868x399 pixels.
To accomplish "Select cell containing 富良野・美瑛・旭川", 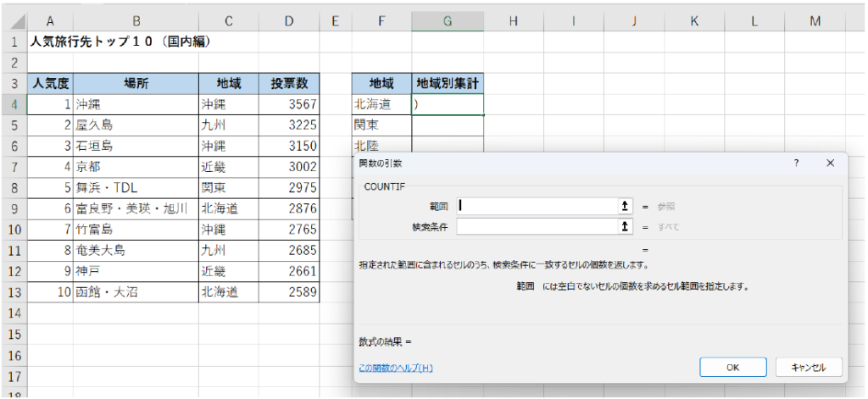I will [136, 208].
